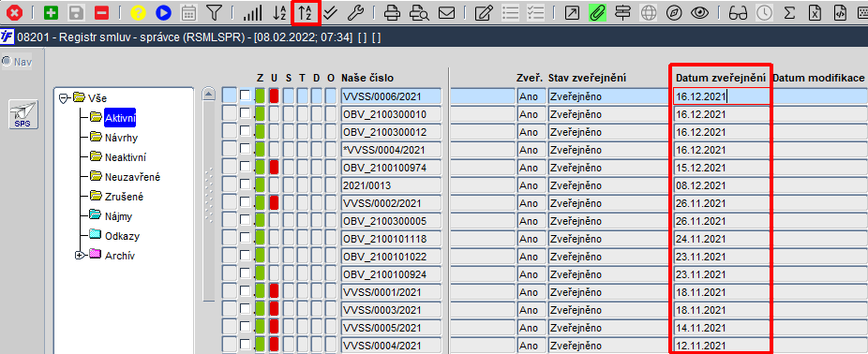This screenshot has height=354, width=868.
Task: Select Návrhy folder in tree
Action: [x=121, y=138]
